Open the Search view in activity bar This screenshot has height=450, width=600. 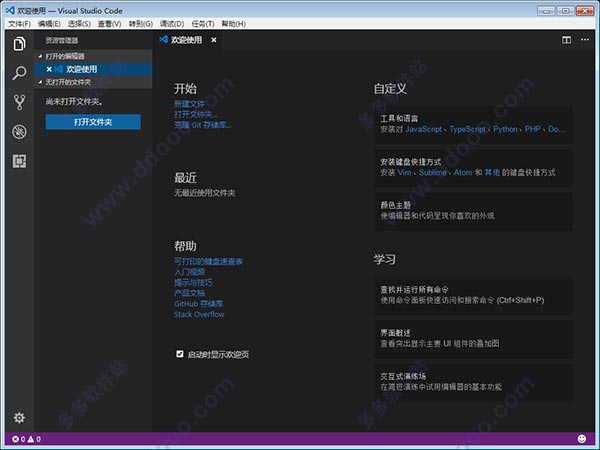20,73
